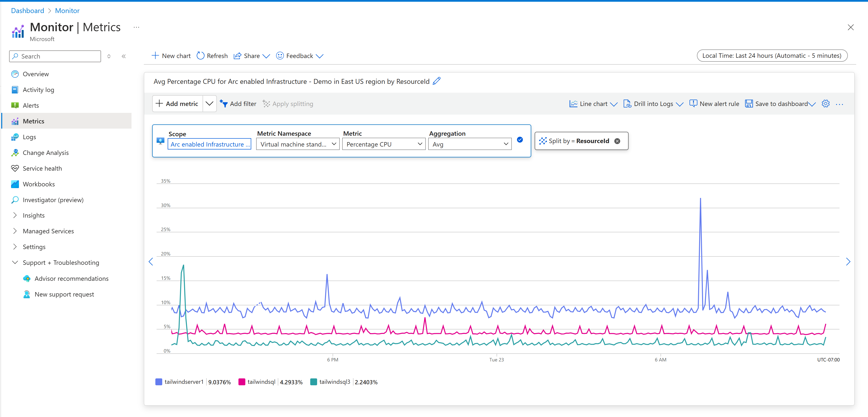The image size is (868, 417).
Task: Click the Add filter funnel icon
Action: click(224, 104)
